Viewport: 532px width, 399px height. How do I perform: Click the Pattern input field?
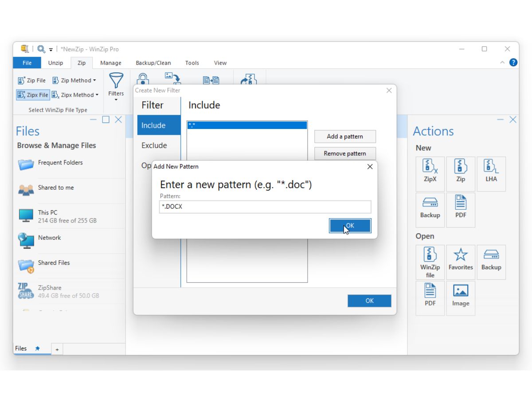tap(265, 207)
